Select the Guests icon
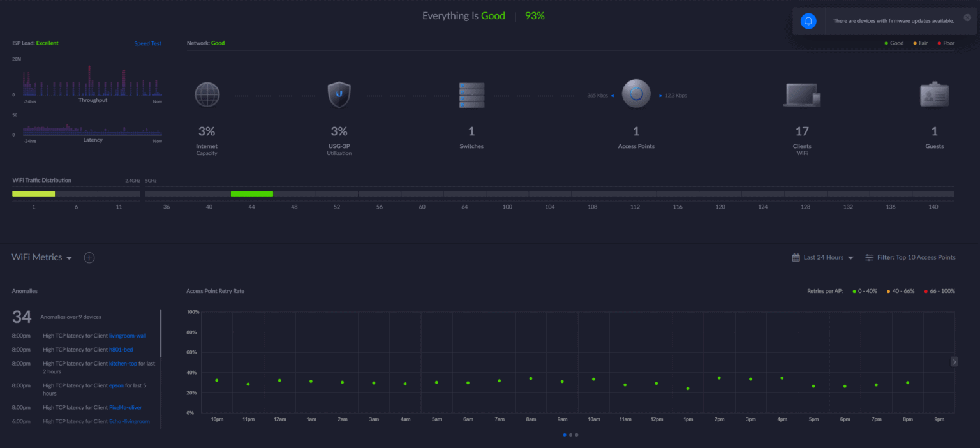Viewport: 980px width, 448px height. (933, 94)
